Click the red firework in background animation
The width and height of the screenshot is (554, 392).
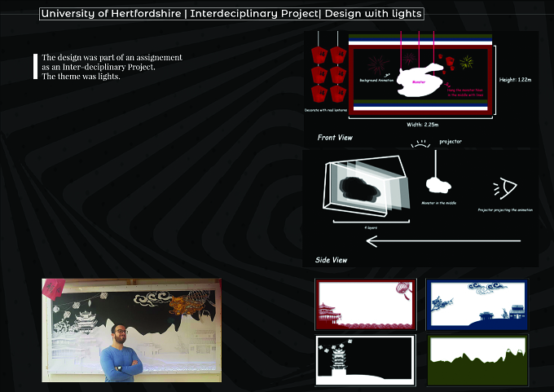378,64
